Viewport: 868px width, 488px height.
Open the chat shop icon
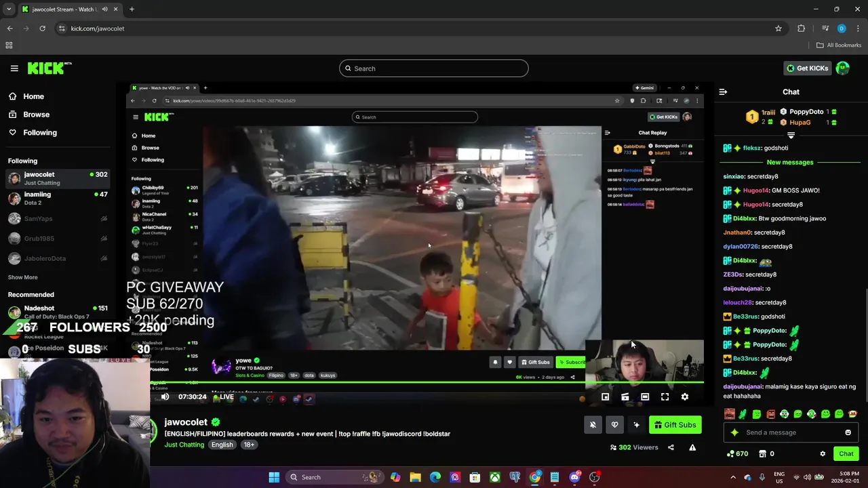click(762, 453)
